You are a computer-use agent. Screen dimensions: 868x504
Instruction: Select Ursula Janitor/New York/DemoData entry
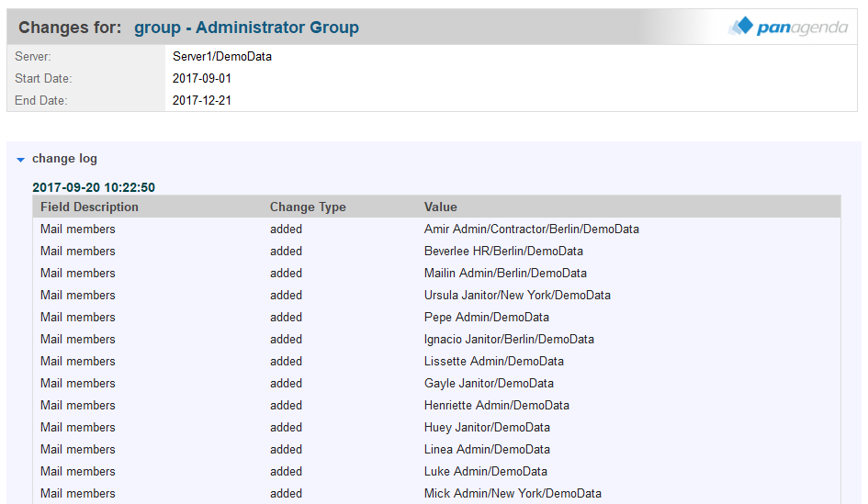517,296
